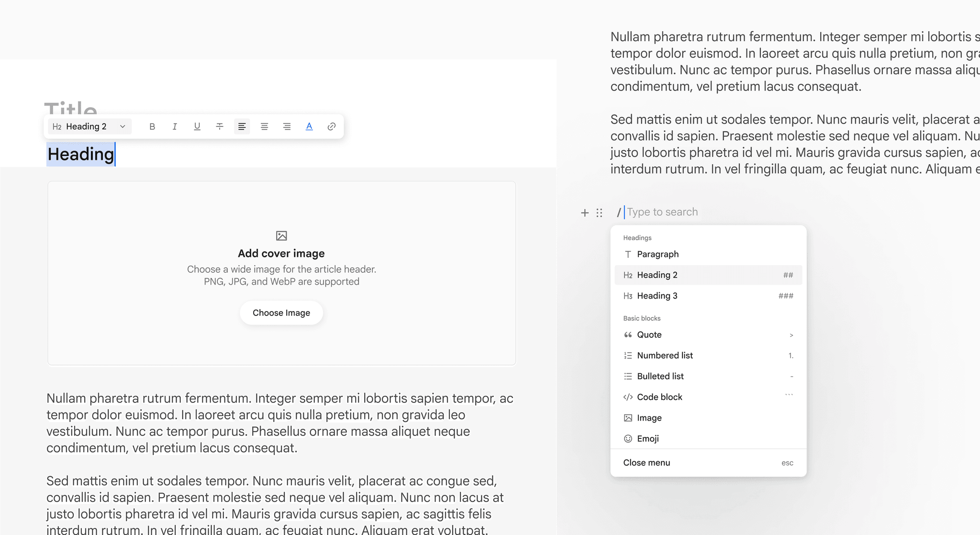Click the Type to search input
Viewport: 980px width, 535px height.
pos(662,212)
